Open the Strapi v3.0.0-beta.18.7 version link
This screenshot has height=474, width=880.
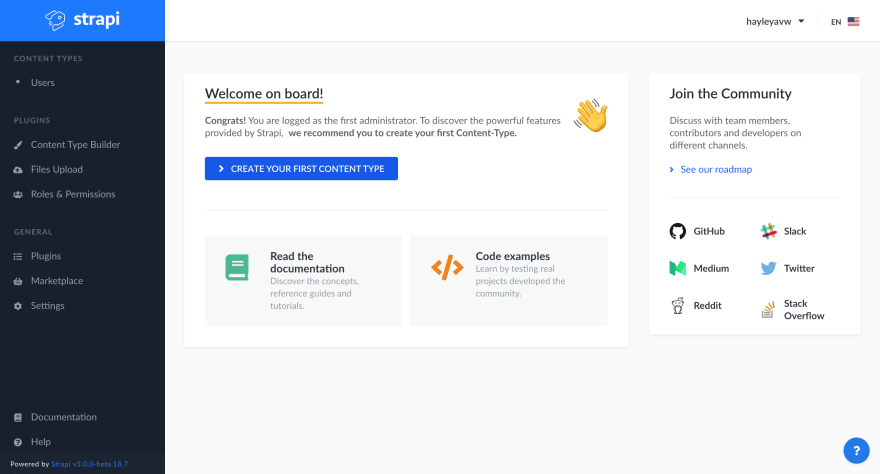click(x=89, y=464)
